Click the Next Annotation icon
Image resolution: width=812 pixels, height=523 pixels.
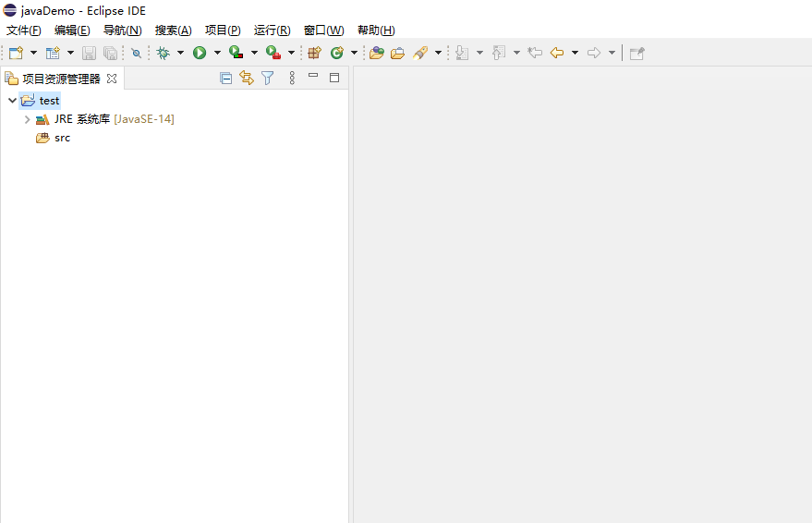pyautogui.click(x=462, y=53)
